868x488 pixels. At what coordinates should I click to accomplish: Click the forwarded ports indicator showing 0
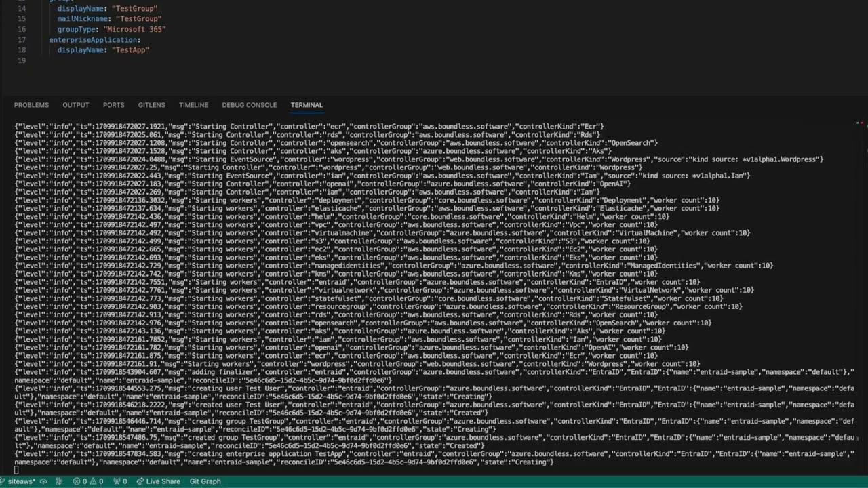coord(120,481)
